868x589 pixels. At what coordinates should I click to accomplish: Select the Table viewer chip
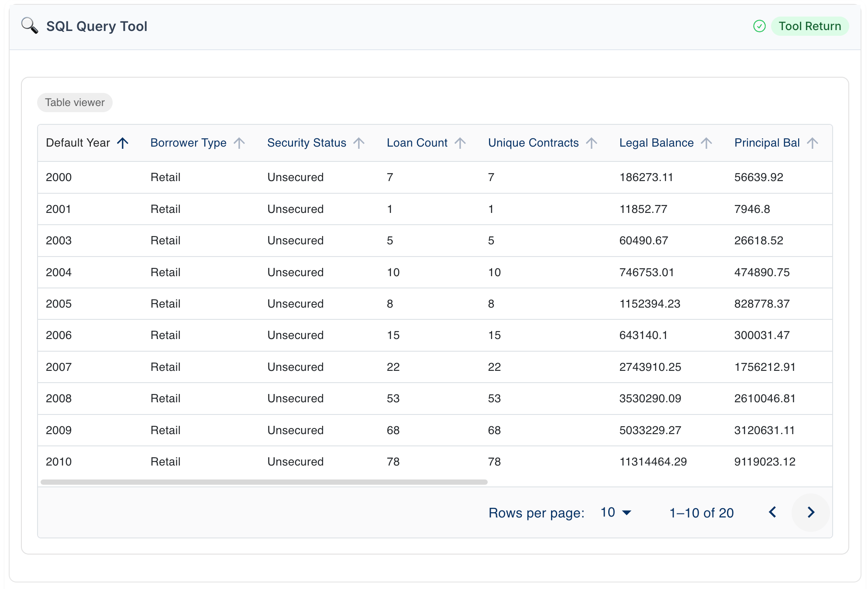click(x=75, y=103)
